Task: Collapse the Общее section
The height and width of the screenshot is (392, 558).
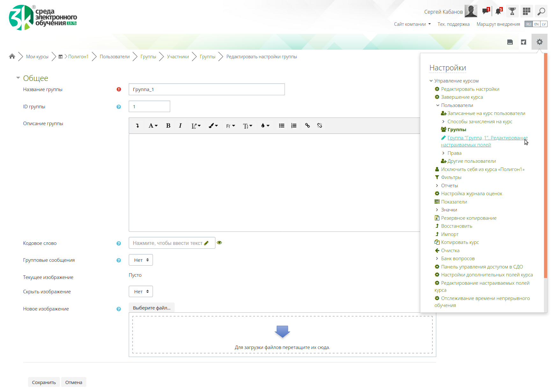Action: click(x=18, y=78)
